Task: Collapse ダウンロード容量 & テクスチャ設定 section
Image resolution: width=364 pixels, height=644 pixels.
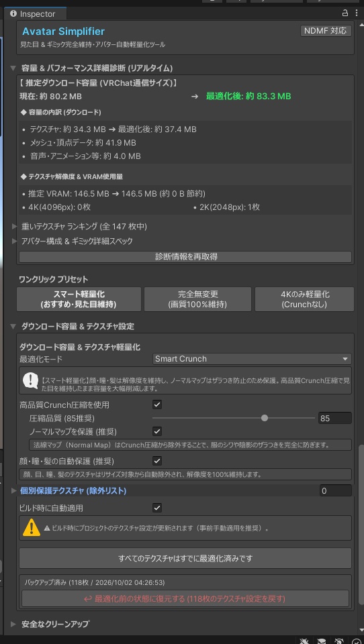Action: coord(13,327)
